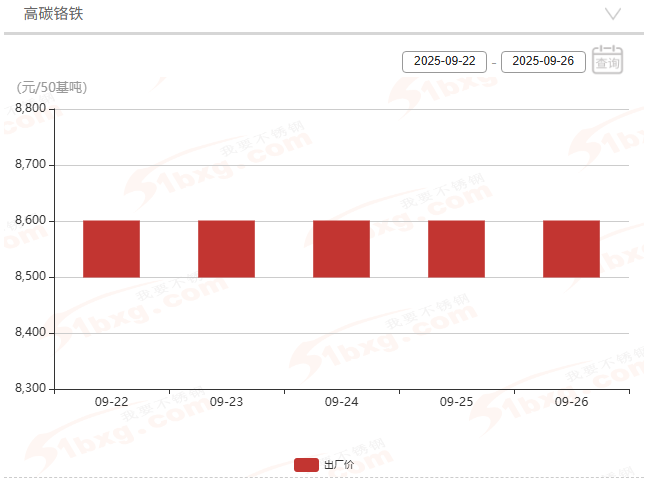
Task: Click the (元/50基吨) unit label
Action: click(51, 87)
